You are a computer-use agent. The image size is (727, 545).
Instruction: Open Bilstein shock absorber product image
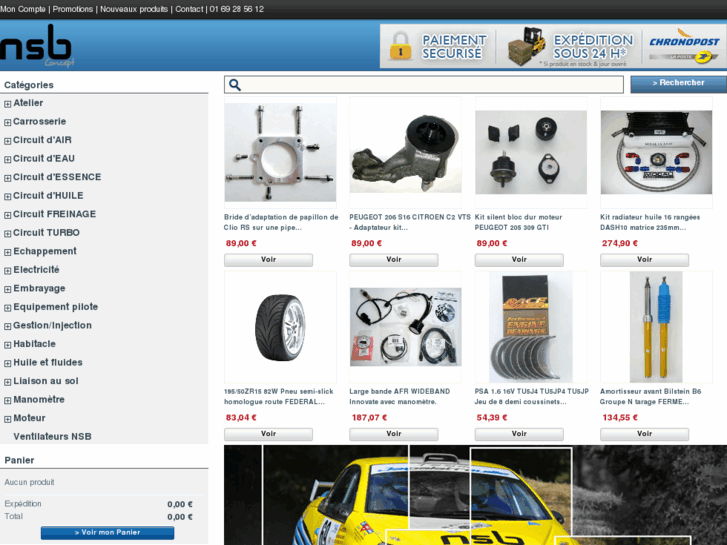tap(656, 327)
